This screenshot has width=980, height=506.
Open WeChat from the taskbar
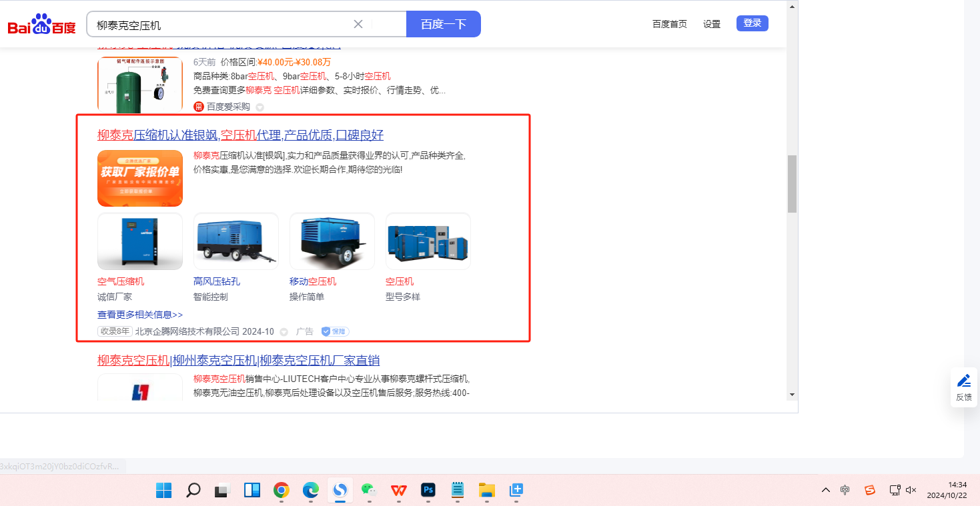pos(370,491)
